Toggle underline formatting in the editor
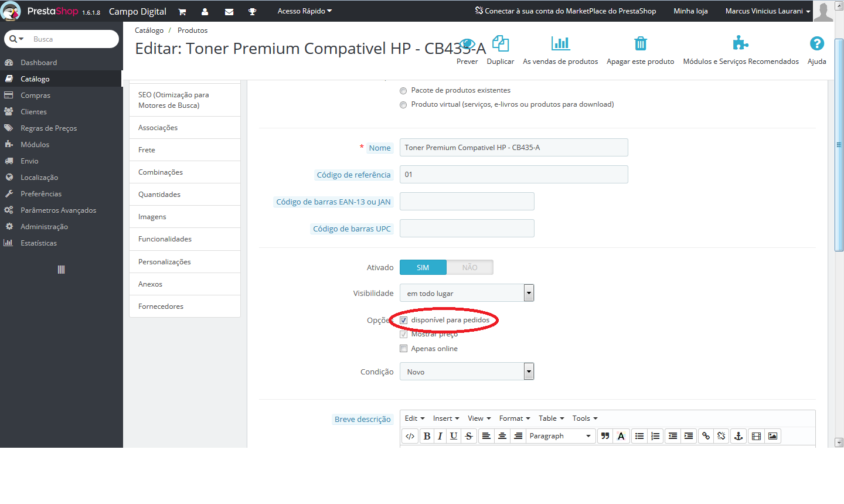 point(454,436)
